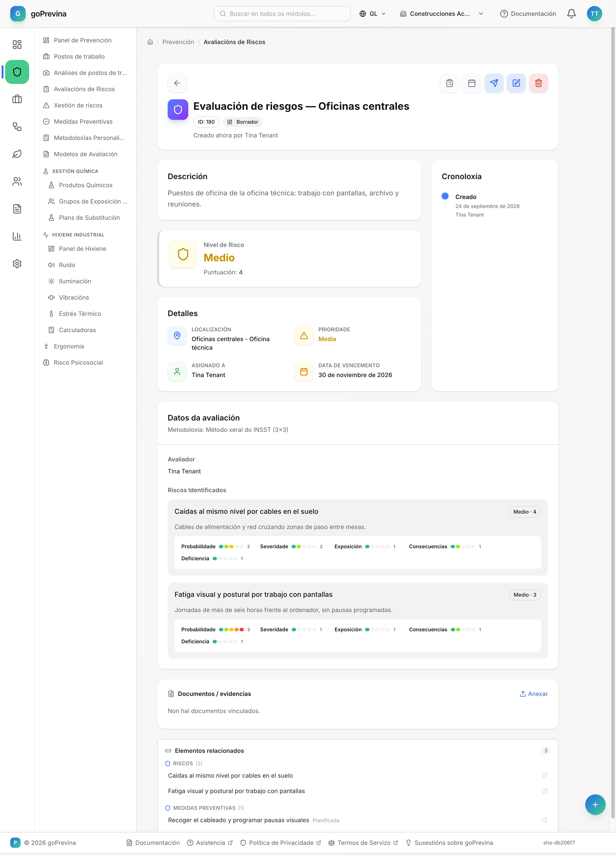Open the bar chart reports icon
616x856 pixels.
17,236
